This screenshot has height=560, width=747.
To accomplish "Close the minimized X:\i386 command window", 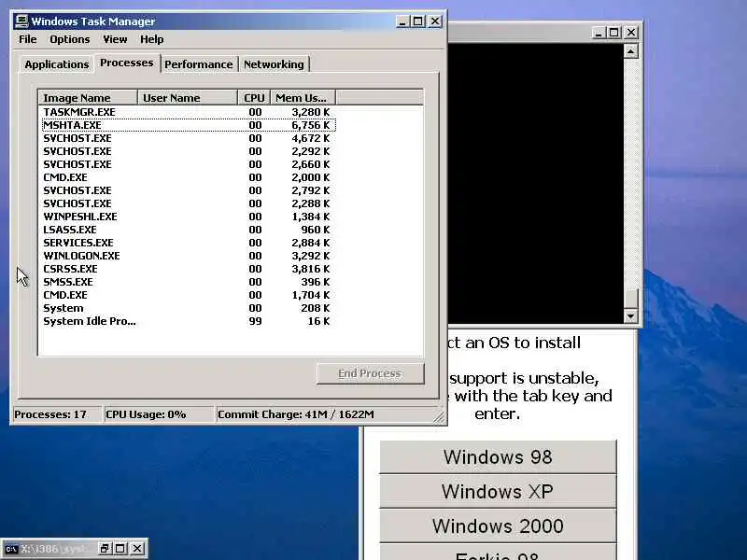I will (136, 549).
